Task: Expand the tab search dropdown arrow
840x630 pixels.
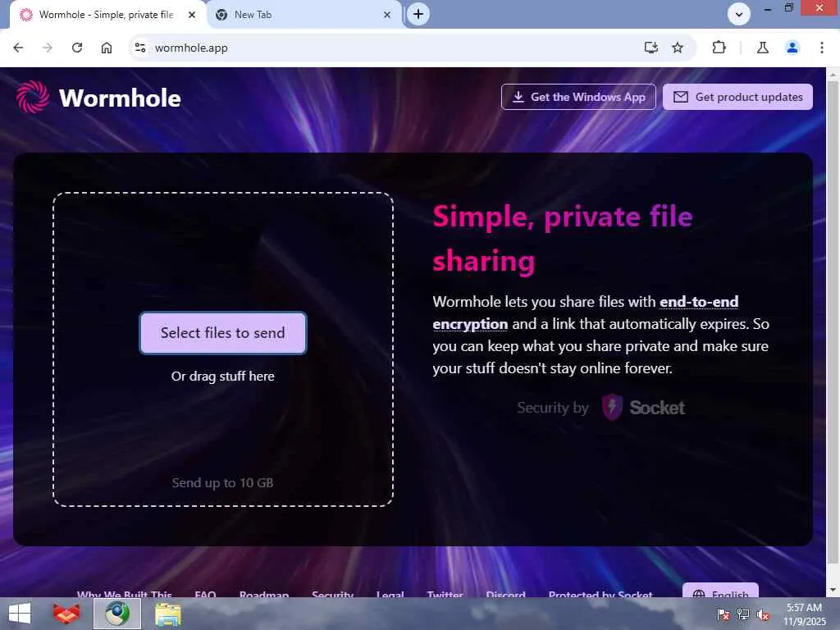Action: pos(739,14)
